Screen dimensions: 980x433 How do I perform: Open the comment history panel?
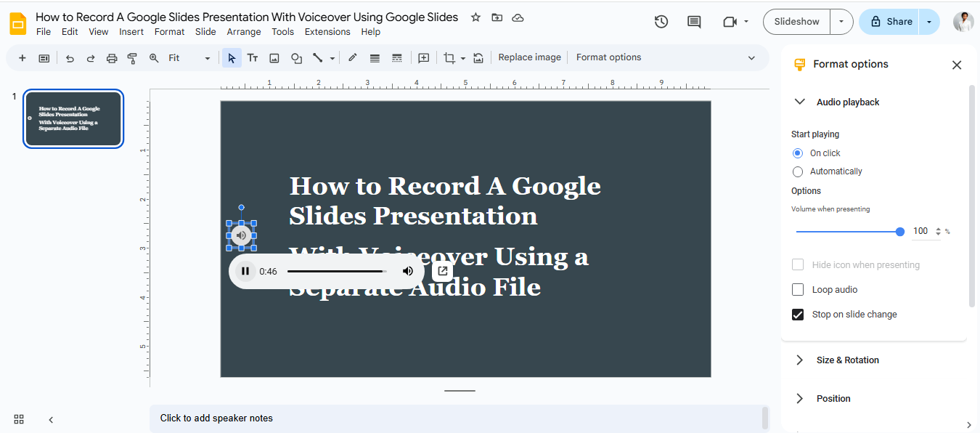point(695,22)
